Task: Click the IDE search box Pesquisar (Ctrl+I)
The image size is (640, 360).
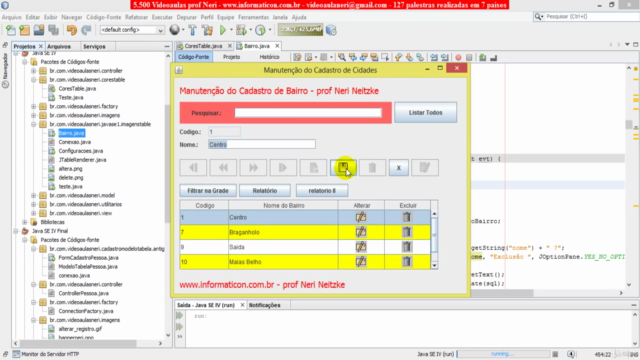Action: point(588,16)
